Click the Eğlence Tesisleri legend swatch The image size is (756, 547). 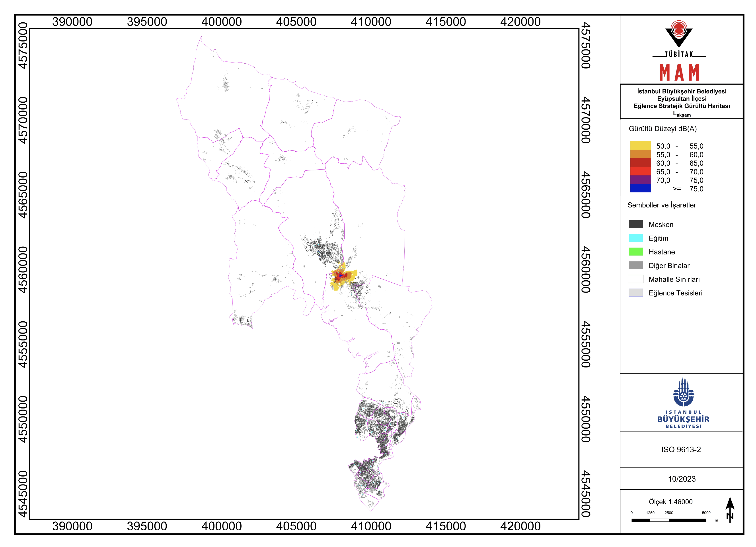(x=636, y=292)
